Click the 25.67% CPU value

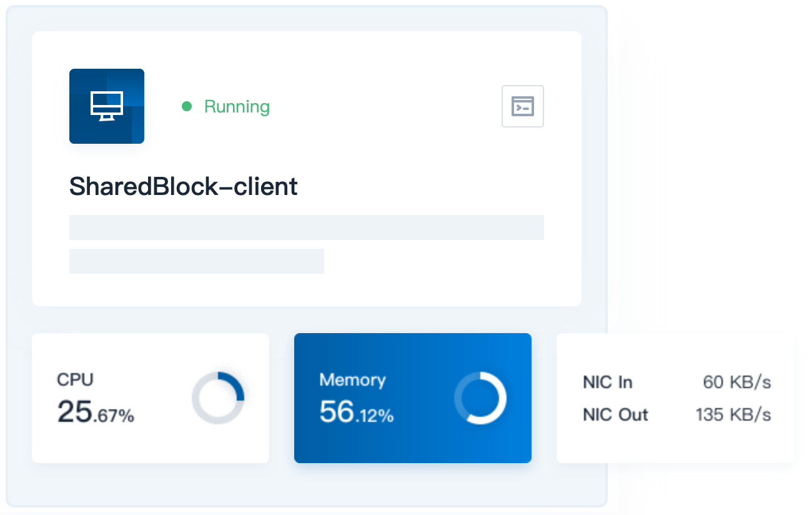pyautogui.click(x=96, y=412)
